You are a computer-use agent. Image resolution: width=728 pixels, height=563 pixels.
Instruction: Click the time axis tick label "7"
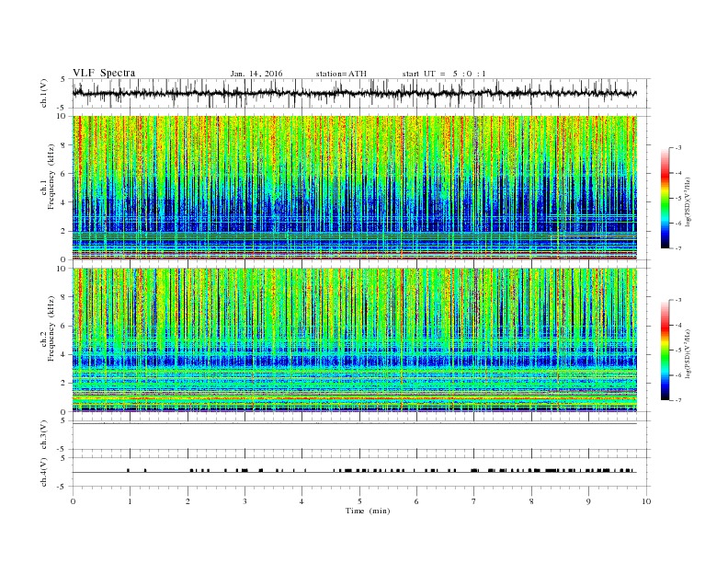[474, 501]
